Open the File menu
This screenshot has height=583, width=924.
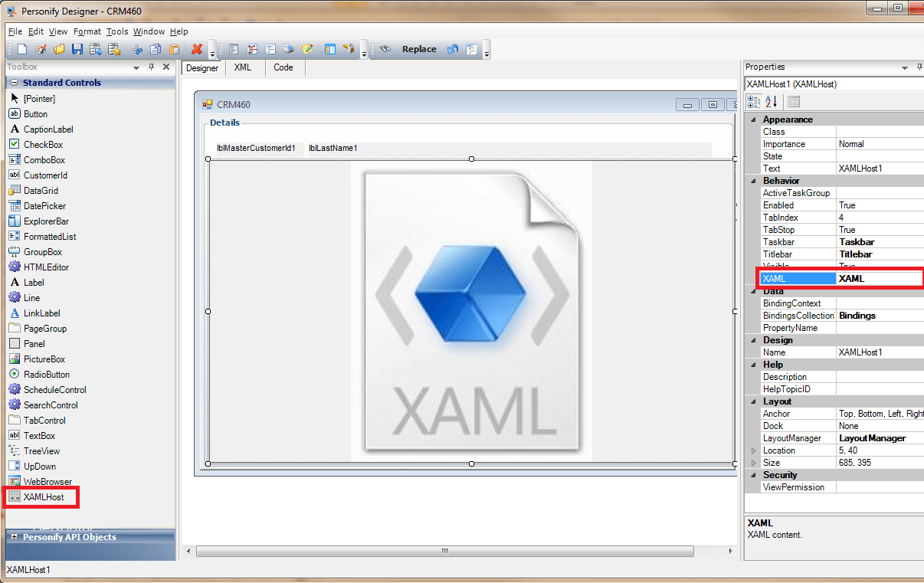[15, 31]
